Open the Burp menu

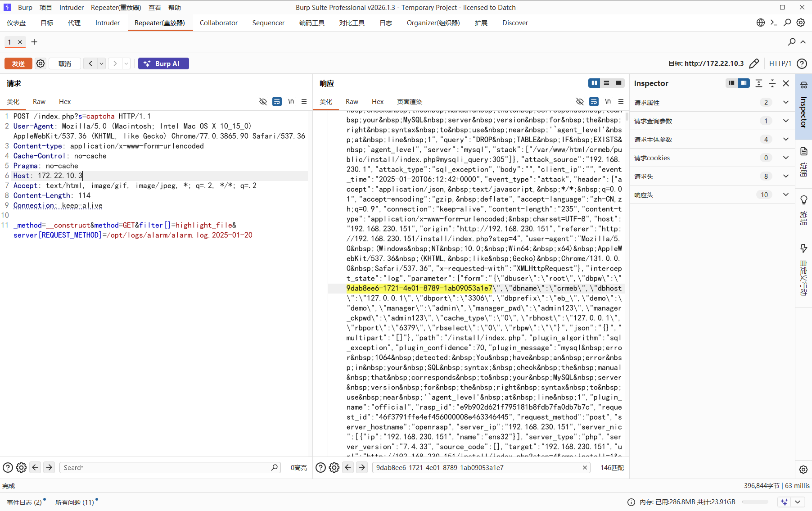click(x=25, y=8)
